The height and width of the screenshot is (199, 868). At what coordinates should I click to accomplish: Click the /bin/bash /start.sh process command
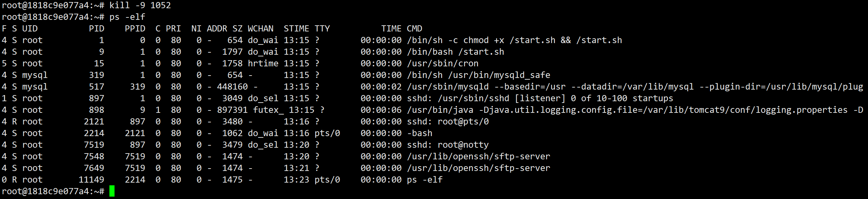point(455,52)
